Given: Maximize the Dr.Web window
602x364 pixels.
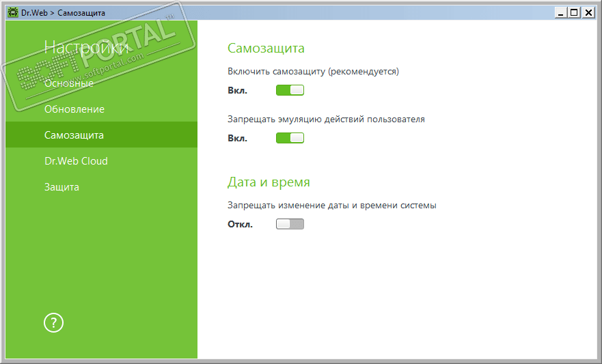Looking at the screenshot, I should pyautogui.click(x=574, y=13).
